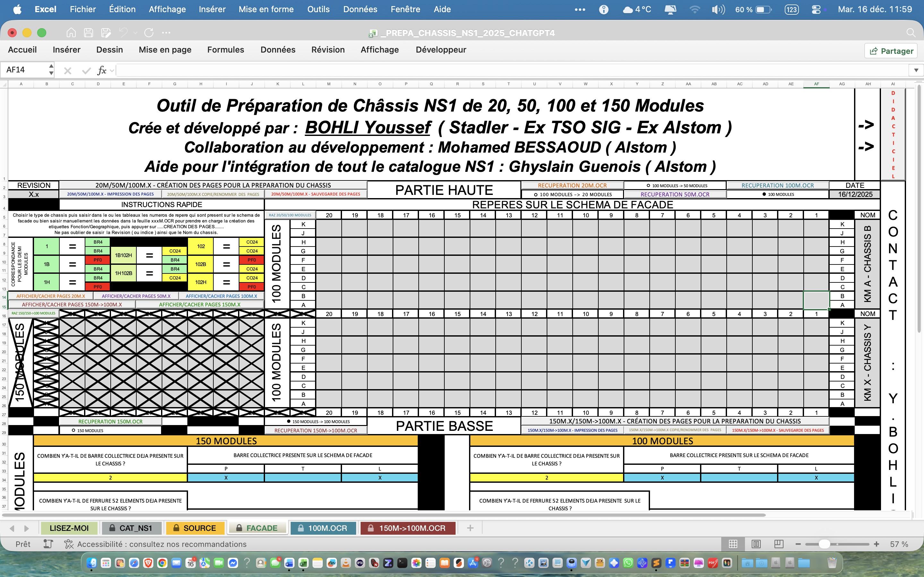Viewport: 924px width, 577px height.
Task: Click the Name Box showing AF14
Action: click(x=25, y=70)
